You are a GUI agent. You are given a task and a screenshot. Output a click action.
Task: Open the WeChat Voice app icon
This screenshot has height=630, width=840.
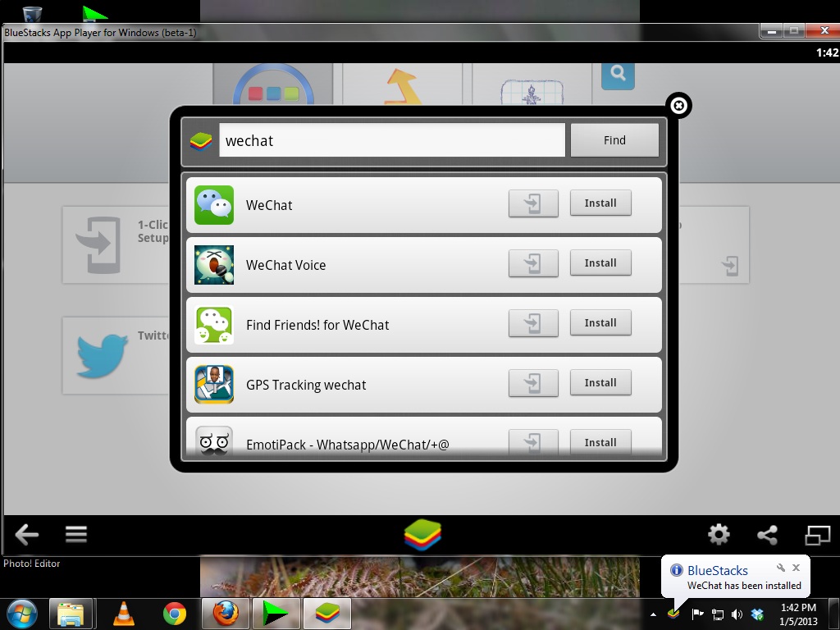pos(214,265)
